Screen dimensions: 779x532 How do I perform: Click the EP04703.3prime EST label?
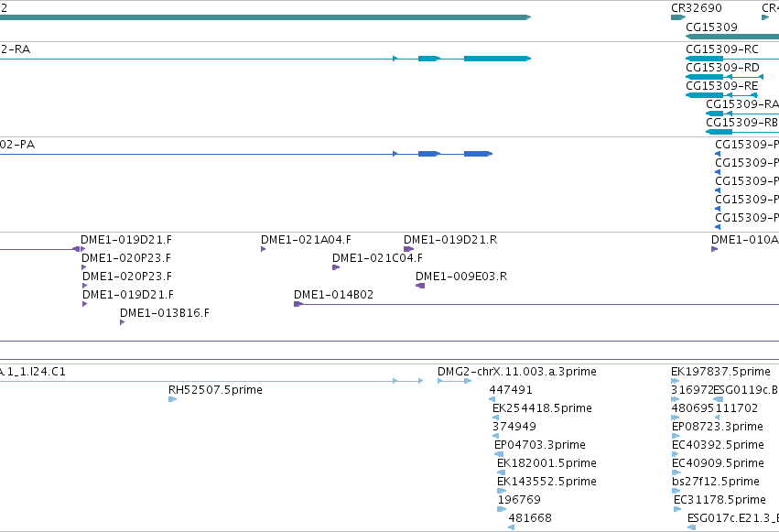pos(540,445)
